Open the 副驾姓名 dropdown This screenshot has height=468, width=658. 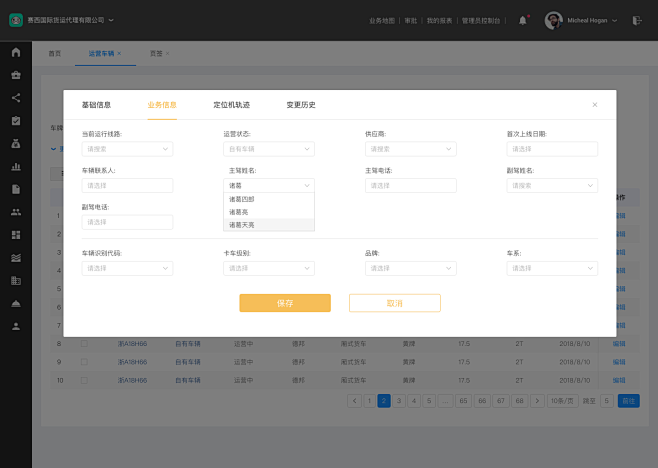pyautogui.click(x=552, y=186)
